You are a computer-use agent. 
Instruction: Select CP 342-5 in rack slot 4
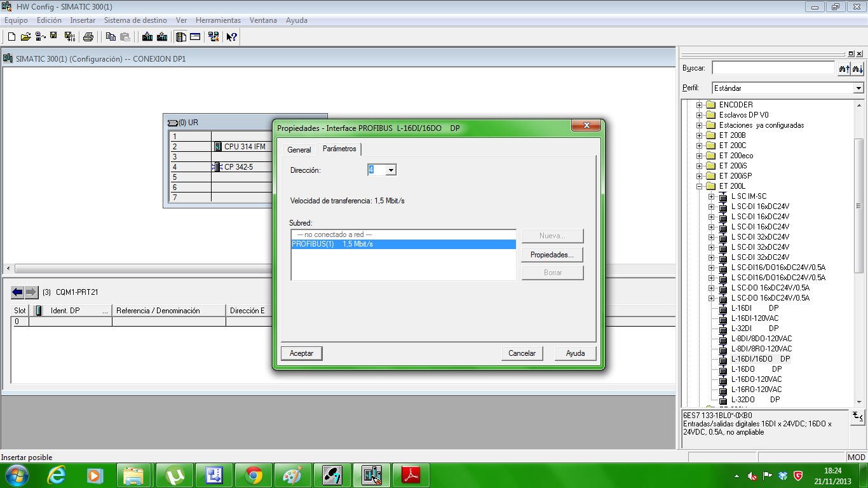pos(233,167)
